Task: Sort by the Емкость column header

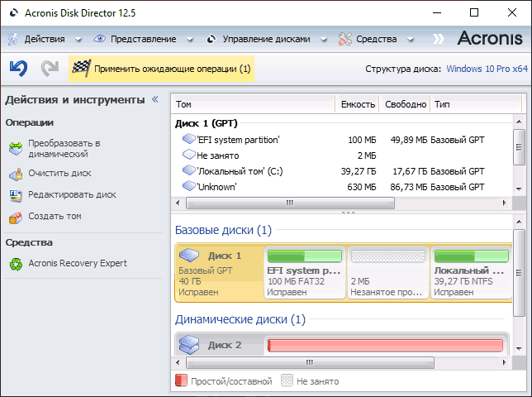Action: 357,104
